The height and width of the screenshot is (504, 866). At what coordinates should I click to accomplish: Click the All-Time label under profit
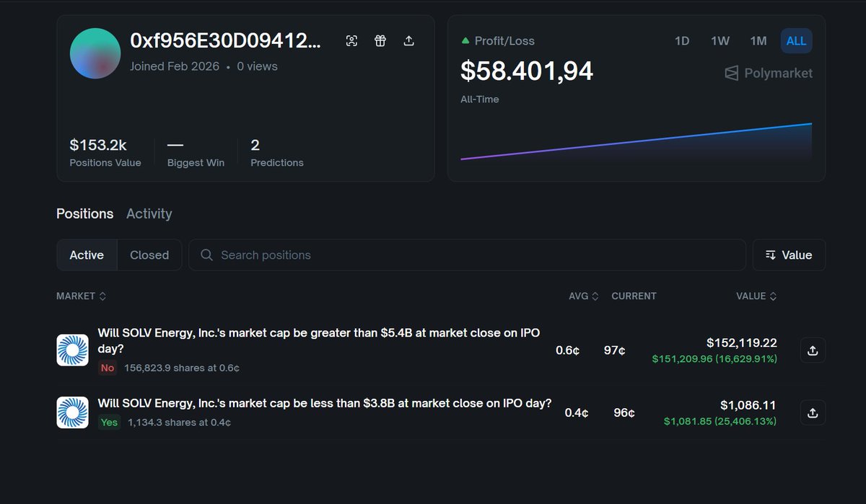tap(480, 100)
